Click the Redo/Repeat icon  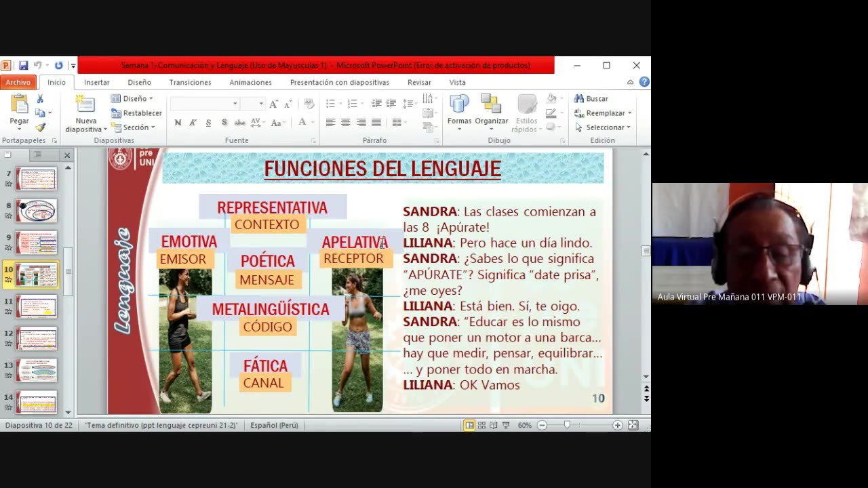[59, 66]
